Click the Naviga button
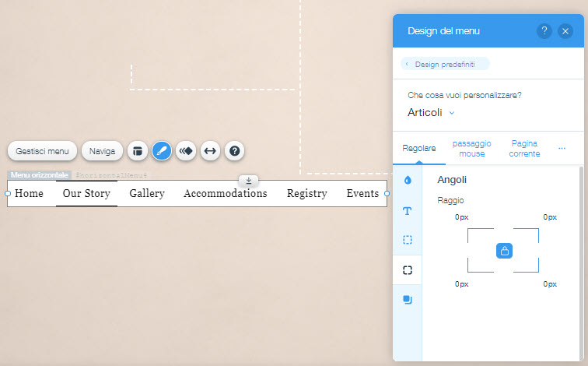588x366 pixels. point(102,151)
